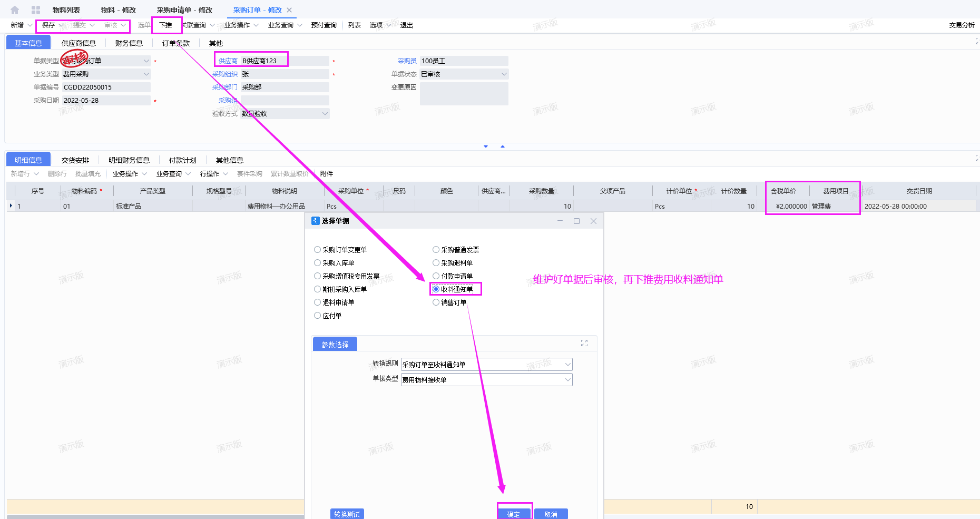This screenshot has height=519, width=980.
Task: Click the collapse-up arrow below header panel
Action: click(503, 146)
